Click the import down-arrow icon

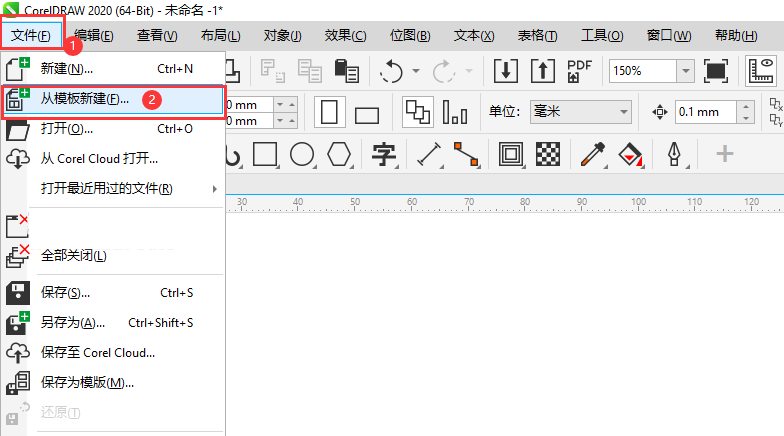click(x=506, y=70)
